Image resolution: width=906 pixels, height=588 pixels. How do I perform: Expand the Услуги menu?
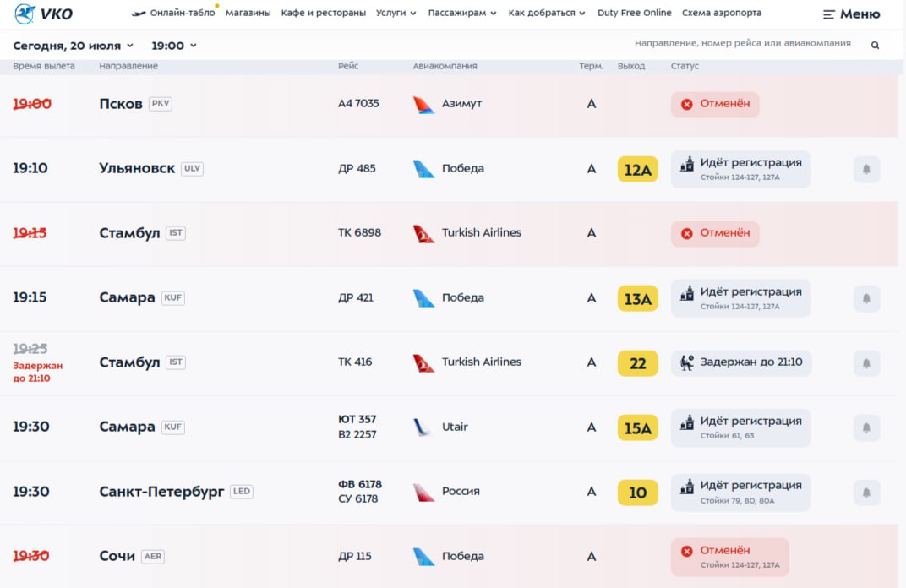point(396,13)
